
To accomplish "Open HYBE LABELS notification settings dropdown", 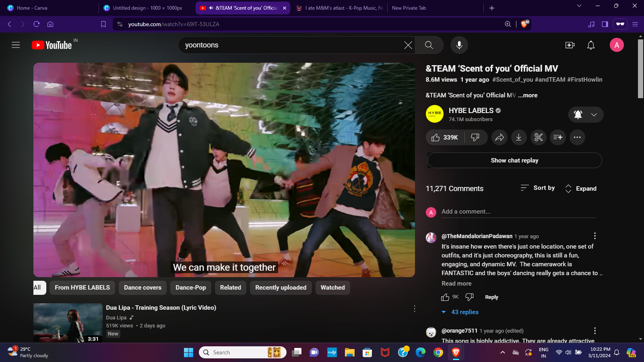I will tap(586, 115).
